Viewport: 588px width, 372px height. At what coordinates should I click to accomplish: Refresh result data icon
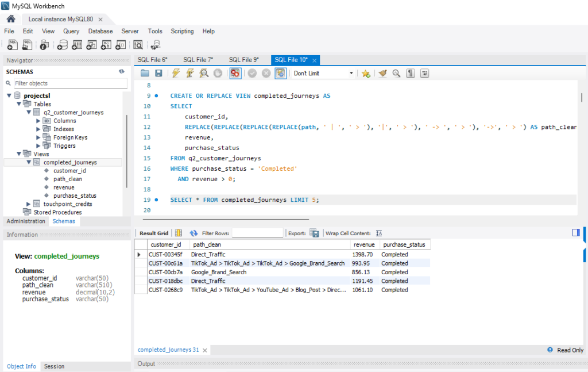[194, 233]
